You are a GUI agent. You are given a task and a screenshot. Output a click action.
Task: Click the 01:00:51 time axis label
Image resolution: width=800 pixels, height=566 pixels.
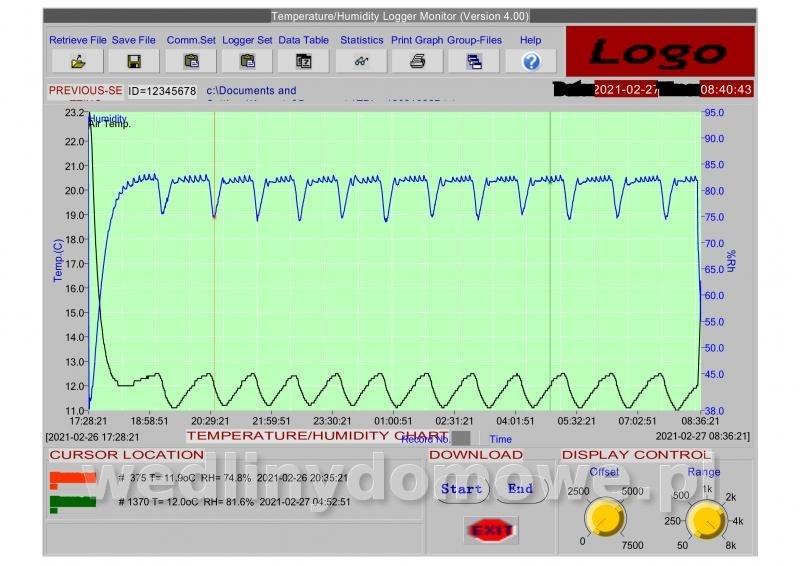click(x=393, y=421)
